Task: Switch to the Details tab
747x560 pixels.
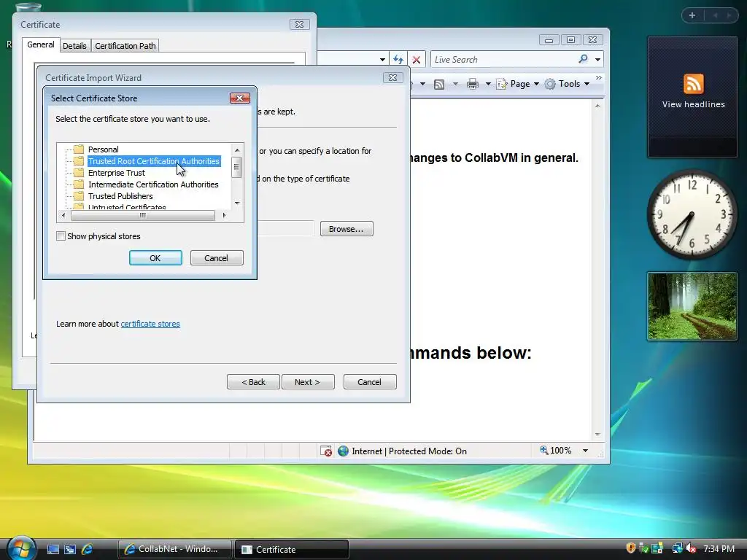Action: [x=75, y=46]
